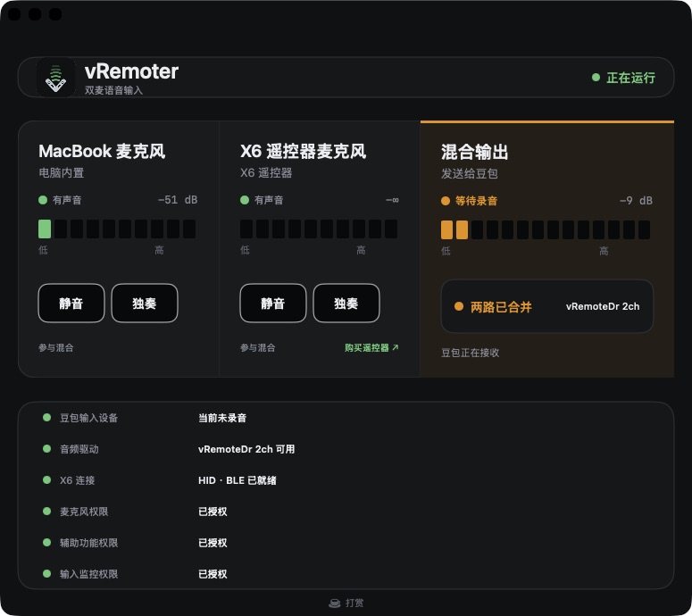Click the −51 dB reading

[x=178, y=200]
